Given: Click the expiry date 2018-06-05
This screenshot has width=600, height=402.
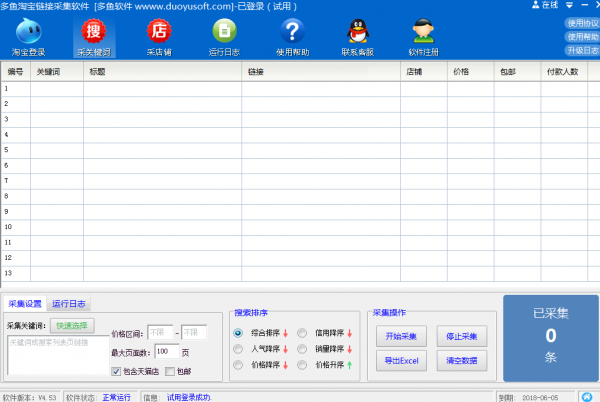Looking at the screenshot, I should [x=540, y=398].
